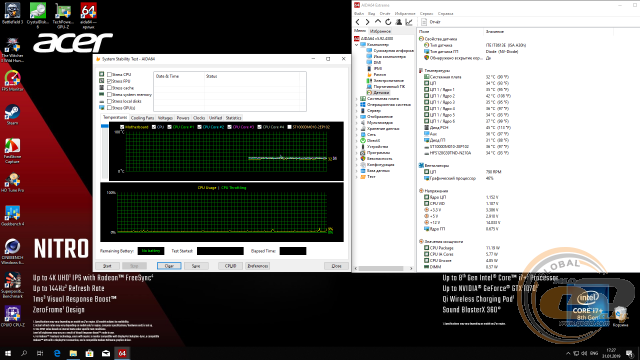Click the AIDA64 back navigation arrow
This screenshot has width=640, height=360.
coord(358,22)
